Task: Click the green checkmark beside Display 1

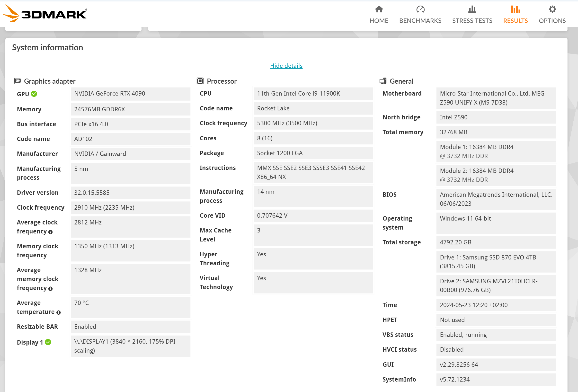Action: tap(48, 342)
